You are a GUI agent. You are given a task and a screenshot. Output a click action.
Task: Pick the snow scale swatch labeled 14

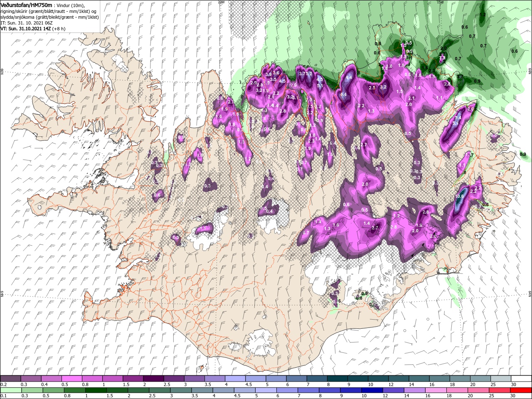coord(419,378)
